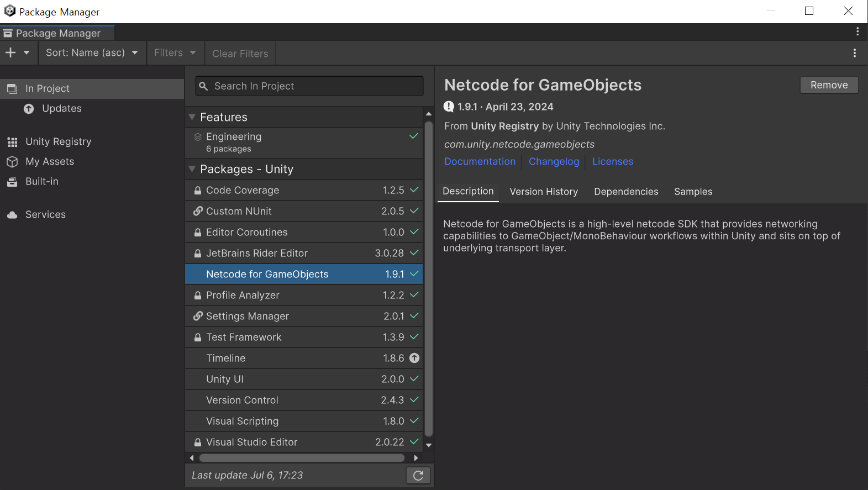868x490 pixels.
Task: Click the Updates arrow icon in sidebar
Action: click(29, 109)
